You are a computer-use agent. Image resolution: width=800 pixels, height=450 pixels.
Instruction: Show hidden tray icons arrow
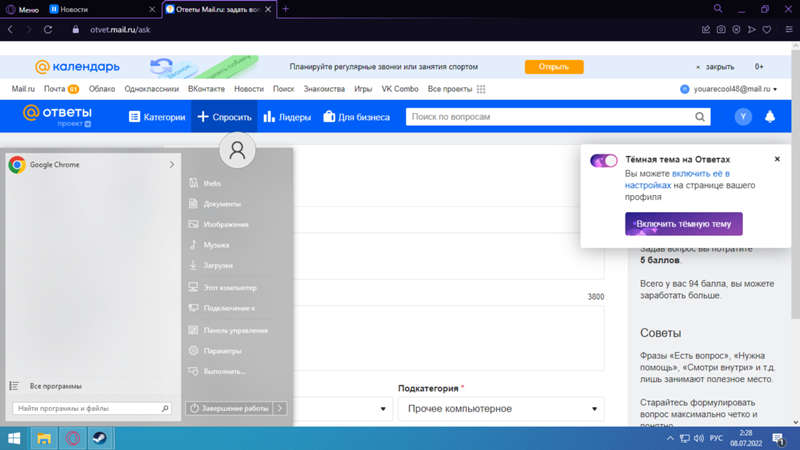coord(670,438)
